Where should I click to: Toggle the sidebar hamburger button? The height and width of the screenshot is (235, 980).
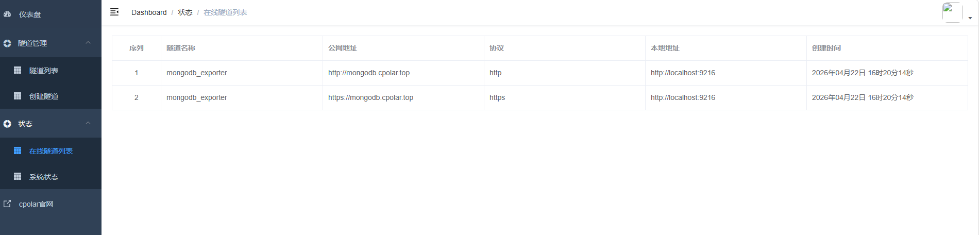coord(114,12)
